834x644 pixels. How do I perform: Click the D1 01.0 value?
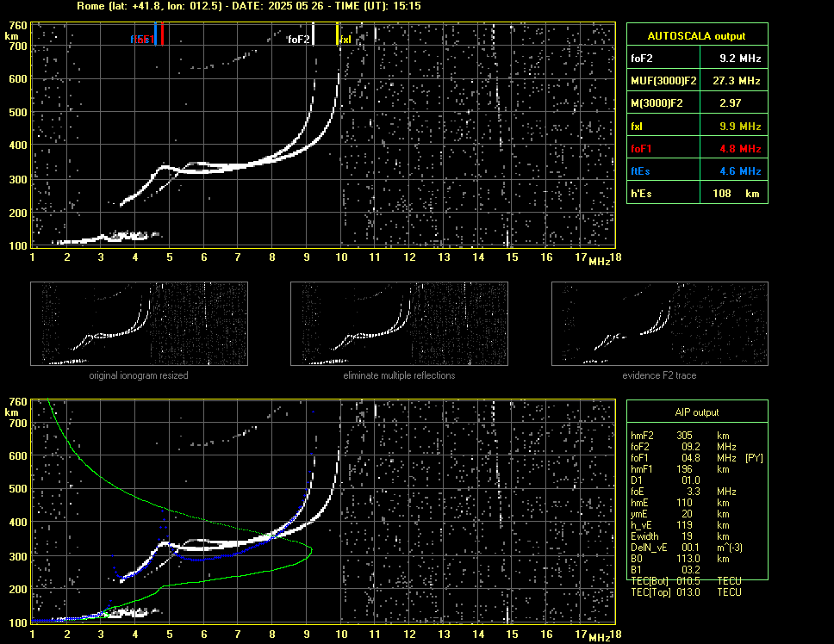coord(690,480)
